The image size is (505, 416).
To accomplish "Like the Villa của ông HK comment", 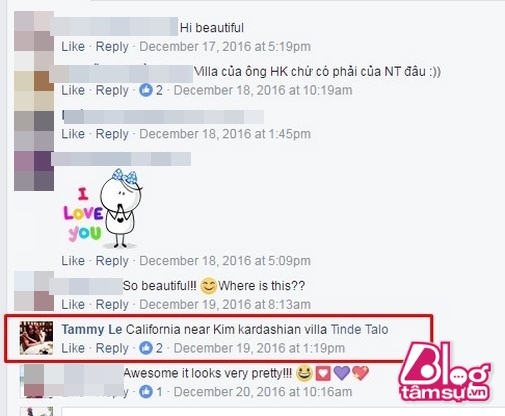I will (x=73, y=90).
